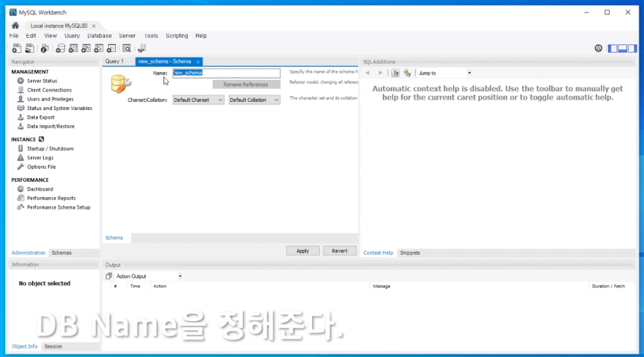Viewport: 644px width, 357px height.
Task: Open the Edit menu
Action: coord(31,36)
